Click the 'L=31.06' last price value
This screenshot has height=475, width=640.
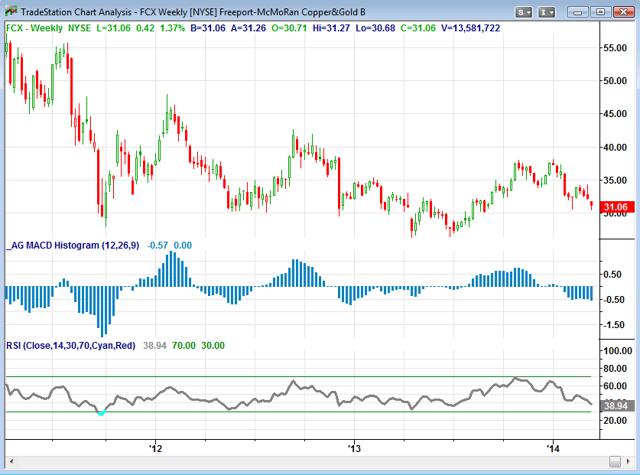113,28
